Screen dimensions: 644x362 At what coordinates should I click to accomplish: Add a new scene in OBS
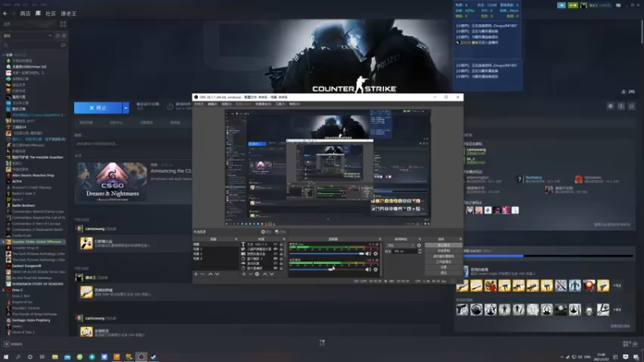[196, 274]
